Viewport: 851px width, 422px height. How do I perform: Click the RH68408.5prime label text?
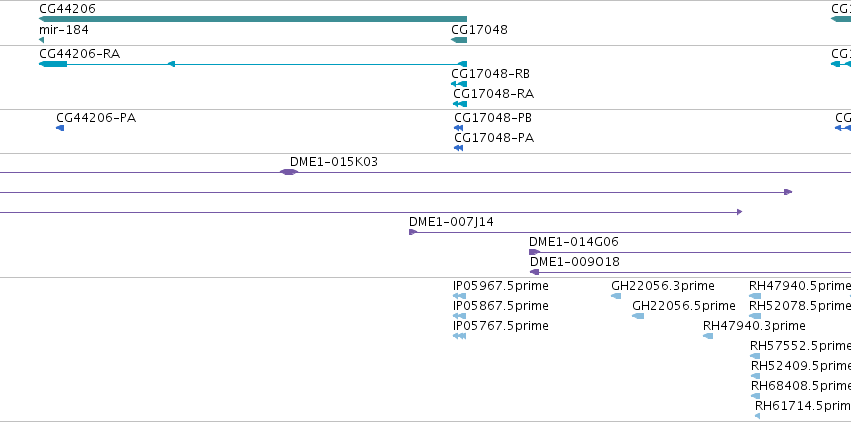801,386
